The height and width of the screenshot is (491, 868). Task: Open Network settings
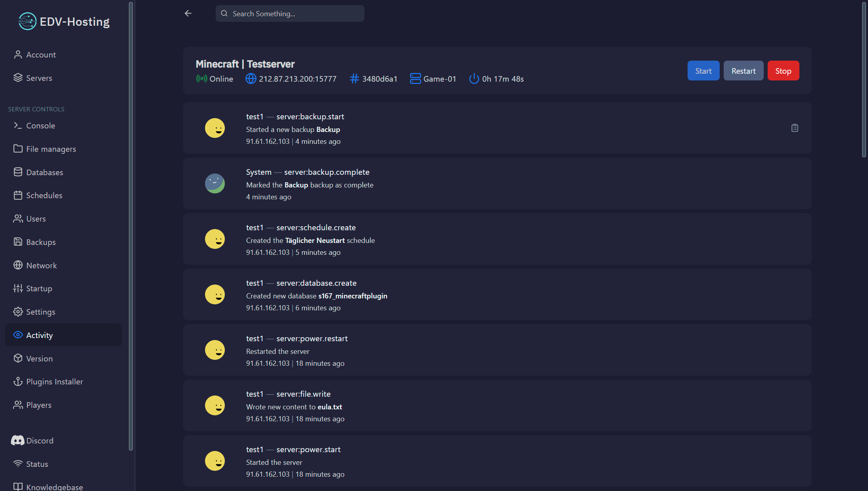(x=63, y=266)
